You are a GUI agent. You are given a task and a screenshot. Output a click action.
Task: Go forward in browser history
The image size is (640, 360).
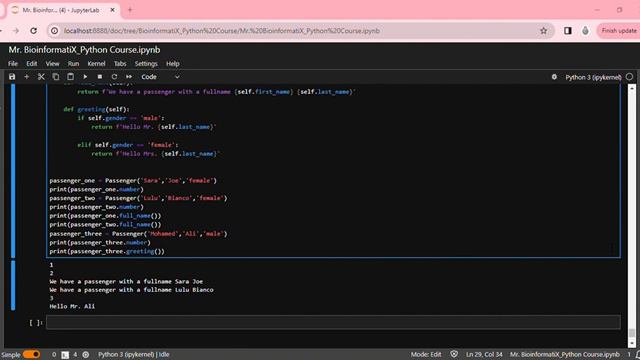click(x=16, y=31)
